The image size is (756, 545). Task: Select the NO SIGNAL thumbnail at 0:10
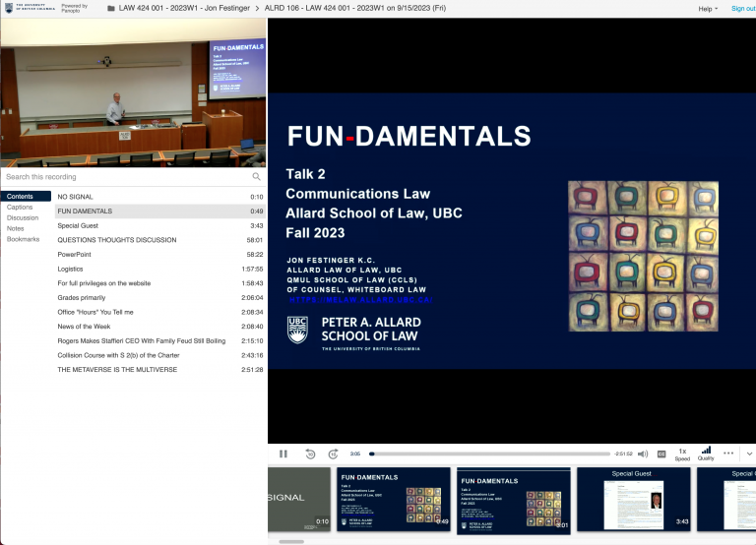coord(299,499)
